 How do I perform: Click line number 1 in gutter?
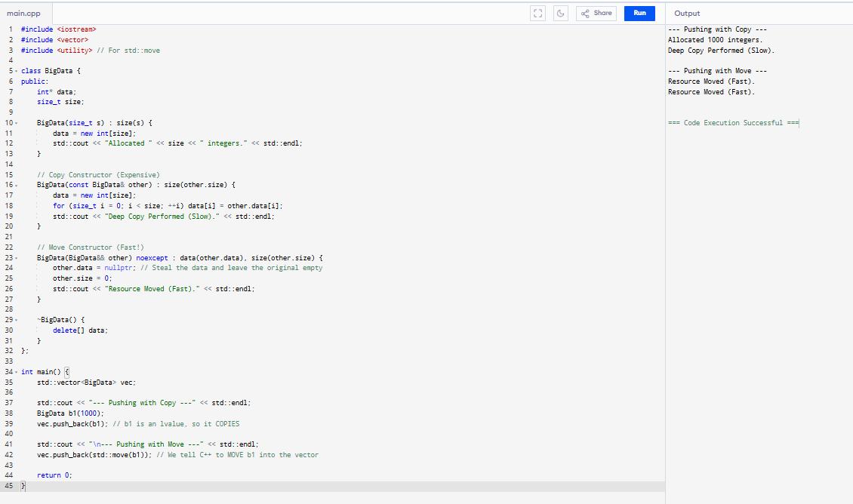tap(11, 29)
